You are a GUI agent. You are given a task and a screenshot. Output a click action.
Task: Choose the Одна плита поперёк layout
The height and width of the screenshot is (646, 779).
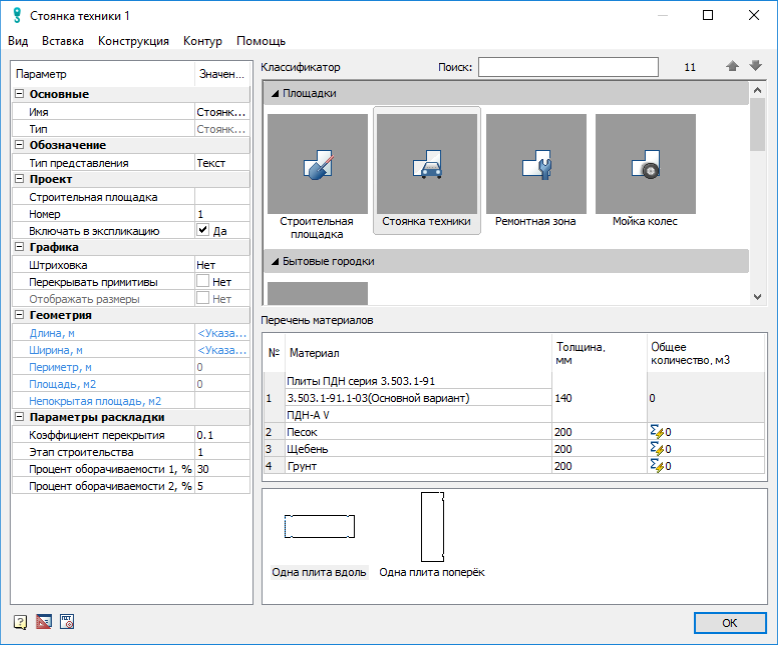coord(432,535)
